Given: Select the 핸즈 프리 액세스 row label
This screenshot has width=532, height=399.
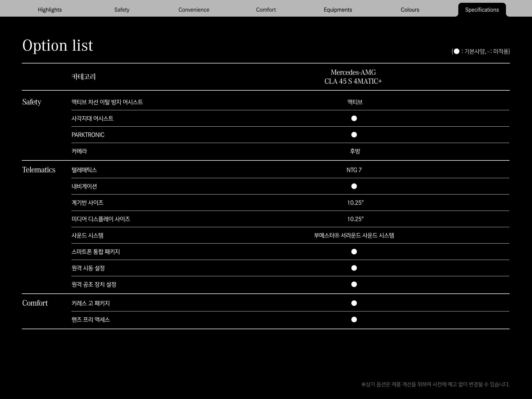Looking at the screenshot, I should [x=91, y=319].
